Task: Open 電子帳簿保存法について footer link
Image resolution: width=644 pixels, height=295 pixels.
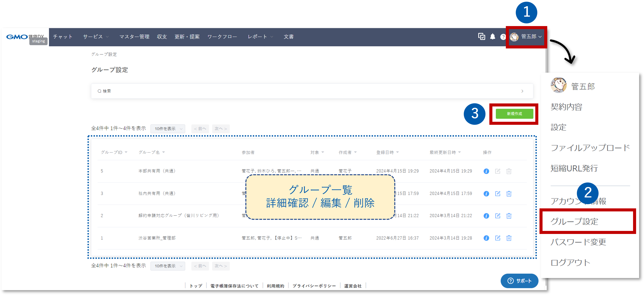Action: [x=234, y=286]
